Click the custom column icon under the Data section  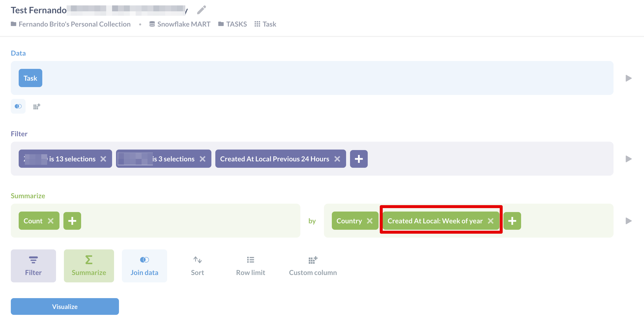tap(36, 106)
